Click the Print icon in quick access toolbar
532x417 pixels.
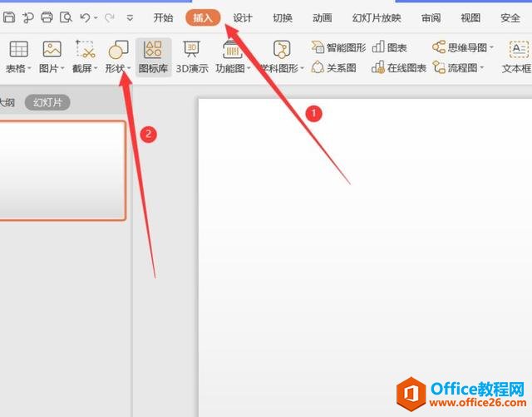tap(47, 17)
